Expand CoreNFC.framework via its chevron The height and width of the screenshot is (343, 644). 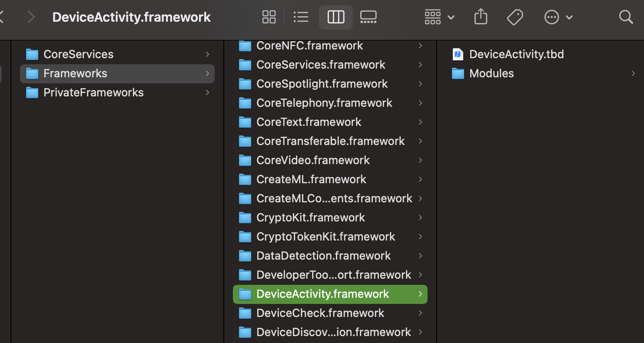(420, 46)
